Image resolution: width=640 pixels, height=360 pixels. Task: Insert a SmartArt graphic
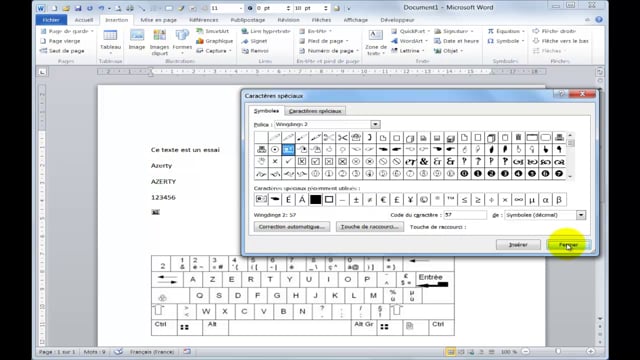(212, 31)
